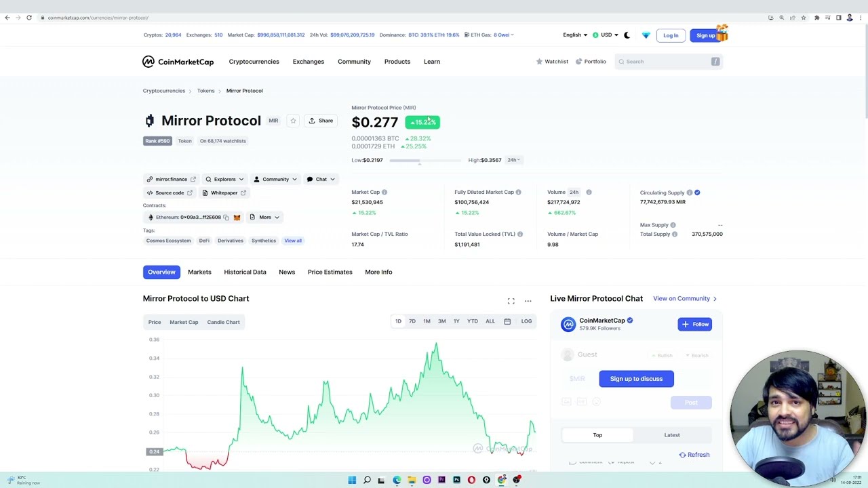
Task: Select the 1Y chart range
Action: coord(456,321)
